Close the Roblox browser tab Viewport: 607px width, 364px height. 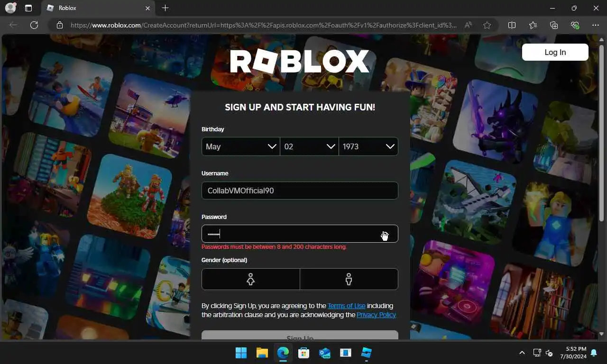[x=147, y=8]
